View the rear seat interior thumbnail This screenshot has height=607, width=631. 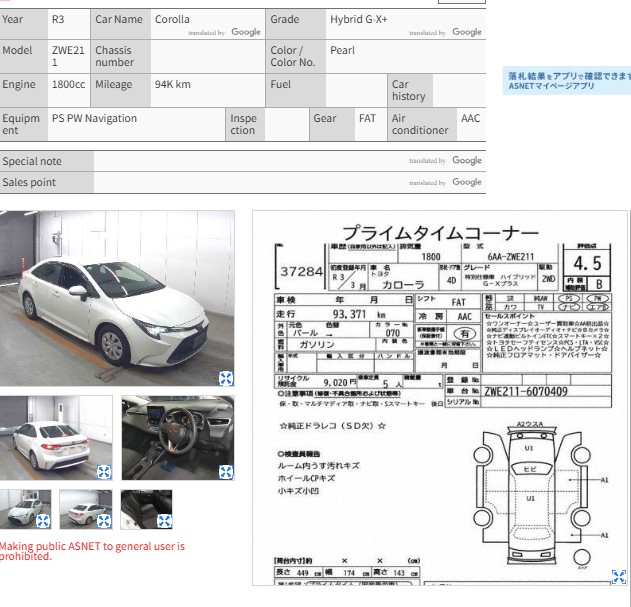[146, 509]
